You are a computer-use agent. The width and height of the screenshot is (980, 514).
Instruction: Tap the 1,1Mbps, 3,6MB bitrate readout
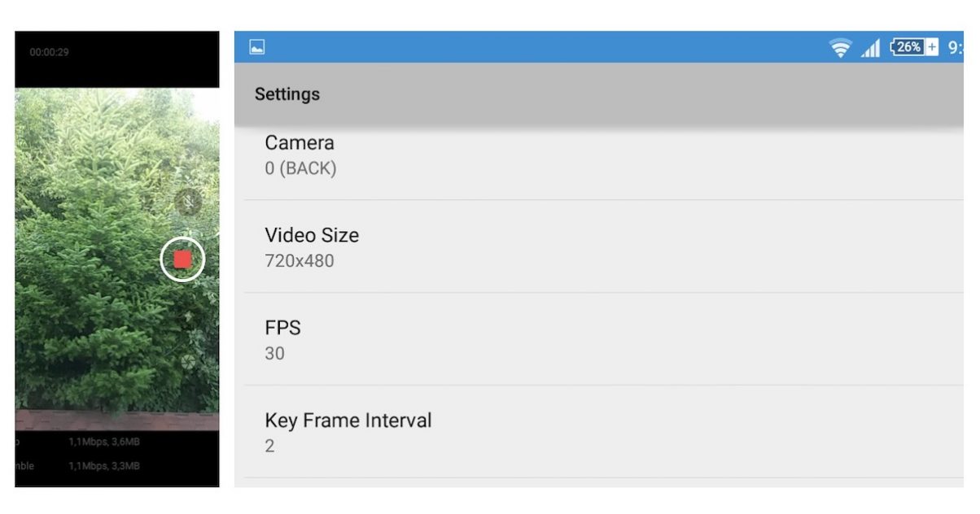103,442
